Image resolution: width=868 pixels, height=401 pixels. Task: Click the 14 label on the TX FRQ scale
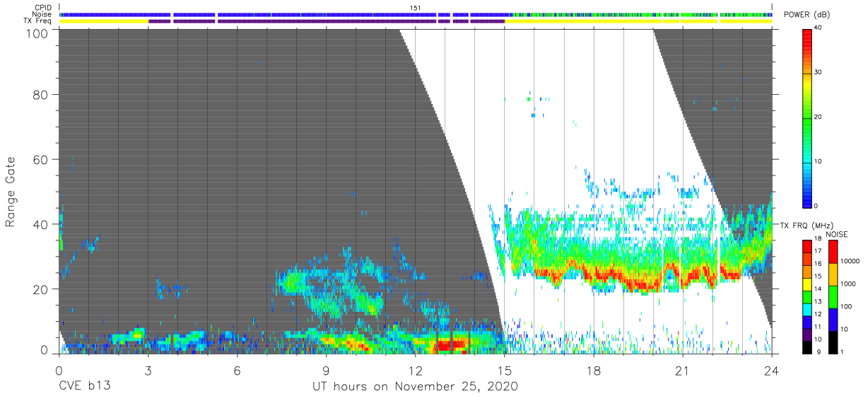(818, 289)
